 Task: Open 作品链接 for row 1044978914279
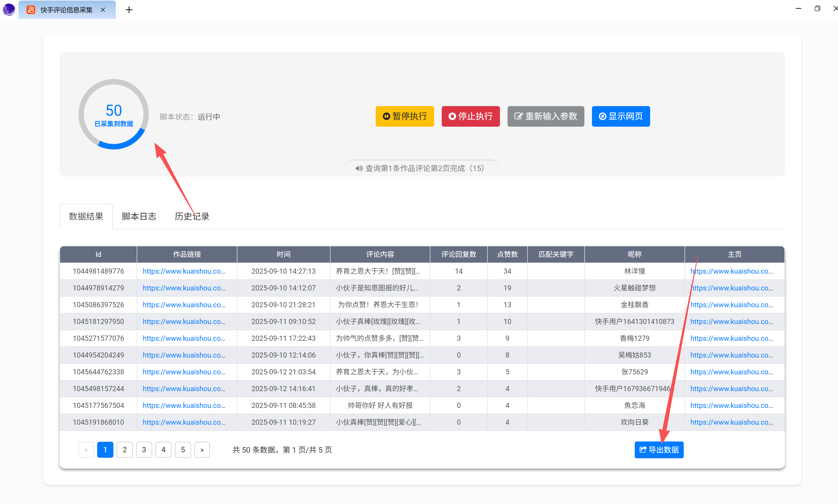click(x=184, y=288)
